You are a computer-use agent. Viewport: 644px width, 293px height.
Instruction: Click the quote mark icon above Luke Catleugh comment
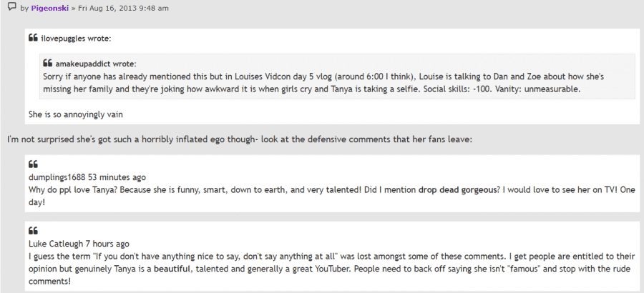[x=33, y=231]
